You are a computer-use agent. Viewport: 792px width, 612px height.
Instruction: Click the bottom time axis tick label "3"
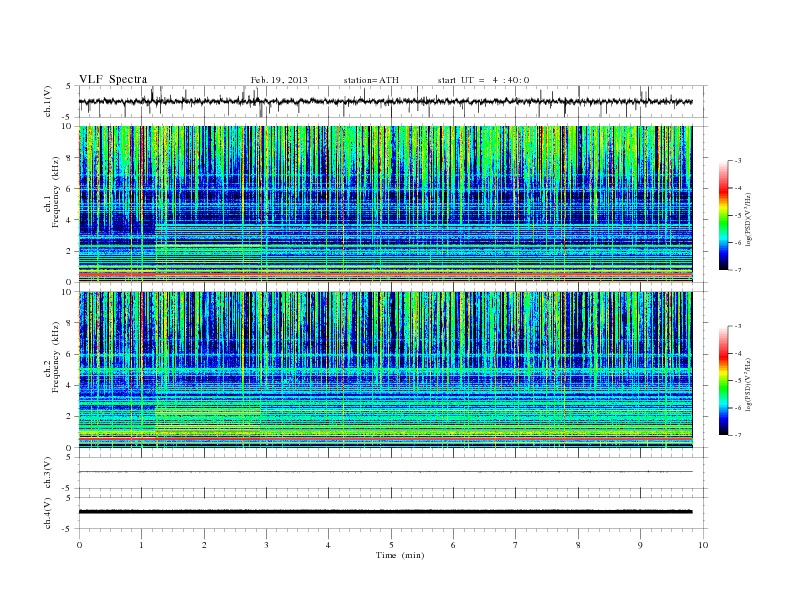(x=266, y=545)
